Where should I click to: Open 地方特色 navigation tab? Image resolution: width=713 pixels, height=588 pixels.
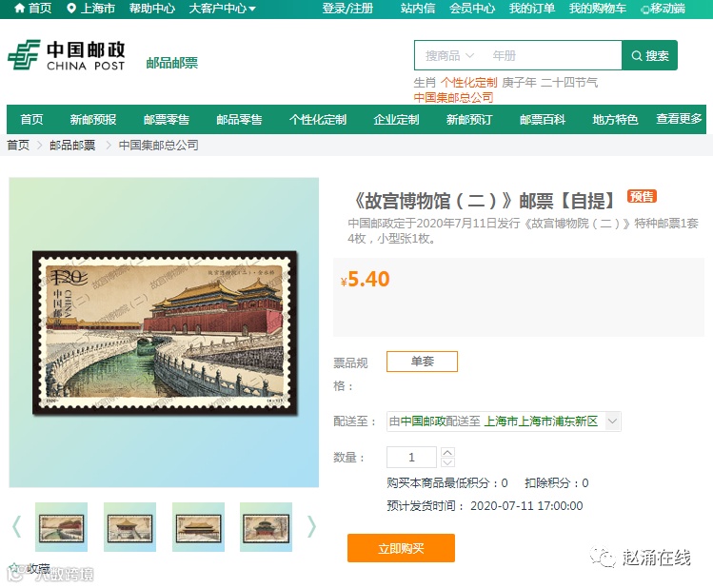(615, 120)
